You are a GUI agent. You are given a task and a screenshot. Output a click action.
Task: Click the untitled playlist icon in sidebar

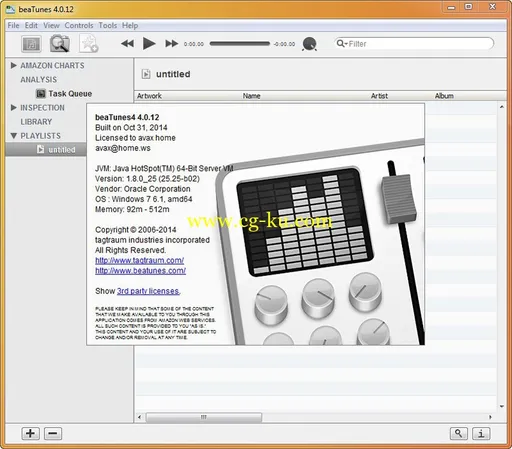coord(40,149)
